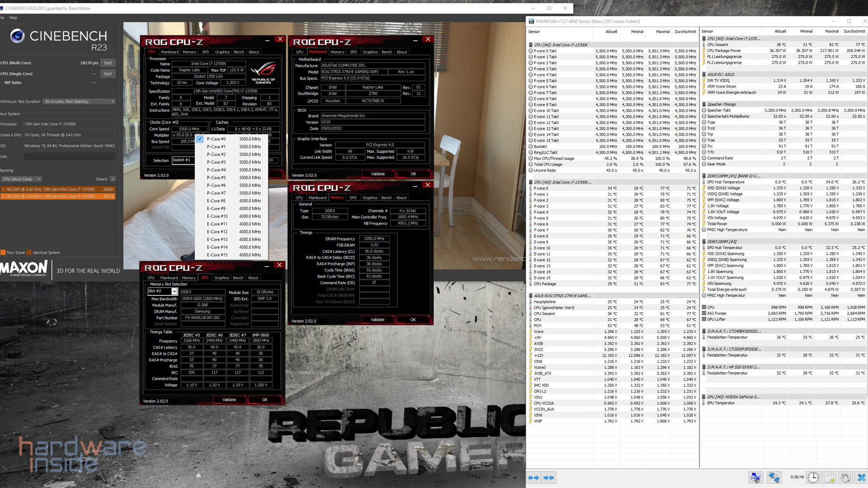Click the HWiNFO title bar app icon
The width and height of the screenshot is (868, 488).
pyautogui.click(x=531, y=21)
